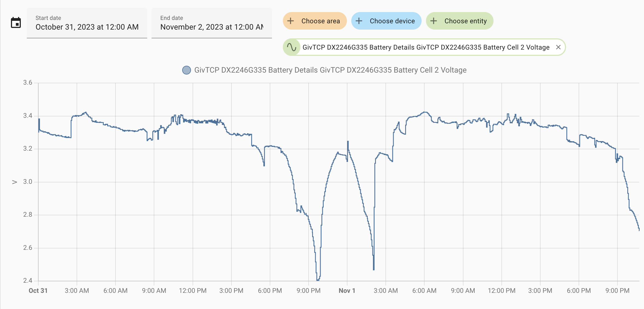Click the last '6:00 PM' label on the x-axis
The height and width of the screenshot is (309, 644).
point(579,291)
